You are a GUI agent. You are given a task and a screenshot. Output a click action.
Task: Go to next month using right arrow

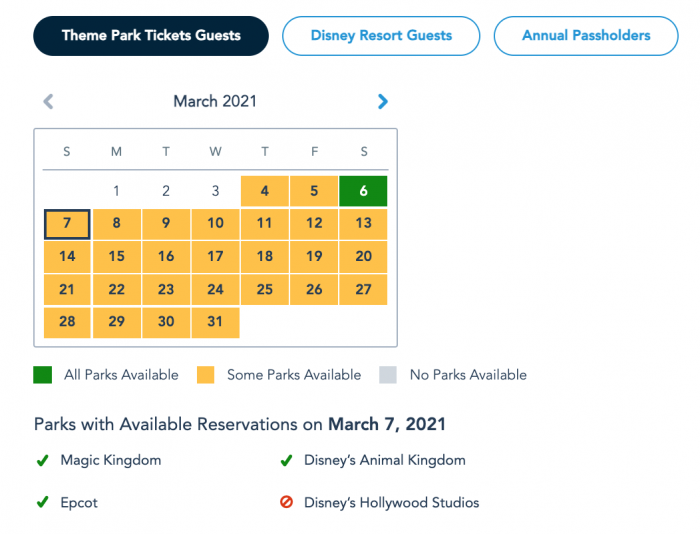(382, 101)
